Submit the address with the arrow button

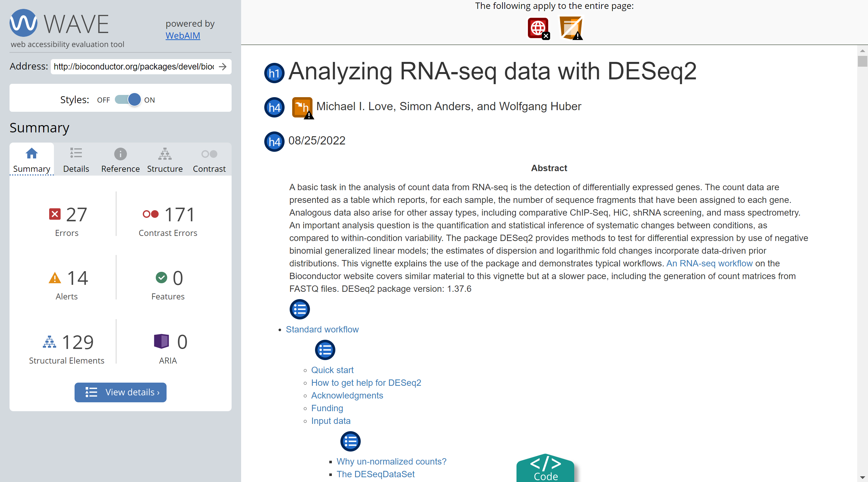coord(222,66)
